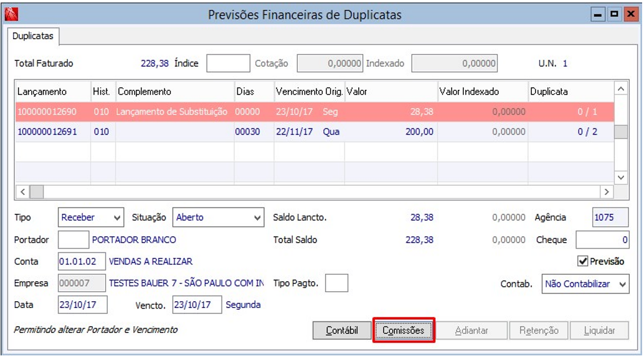Click the Total Saldo value 228,38
Screen dimensions: 644x356
tap(419, 239)
